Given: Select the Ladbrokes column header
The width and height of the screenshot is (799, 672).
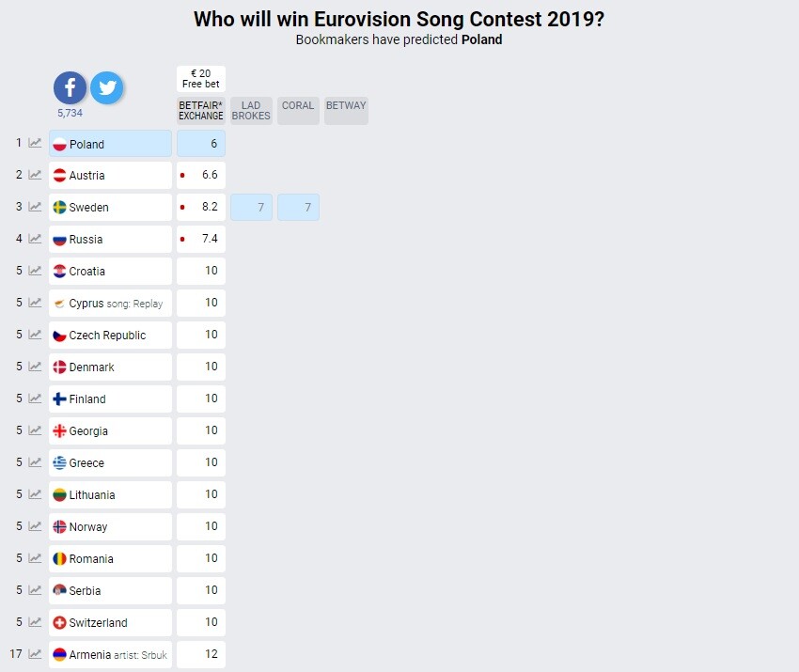Looking at the screenshot, I should pos(251,111).
